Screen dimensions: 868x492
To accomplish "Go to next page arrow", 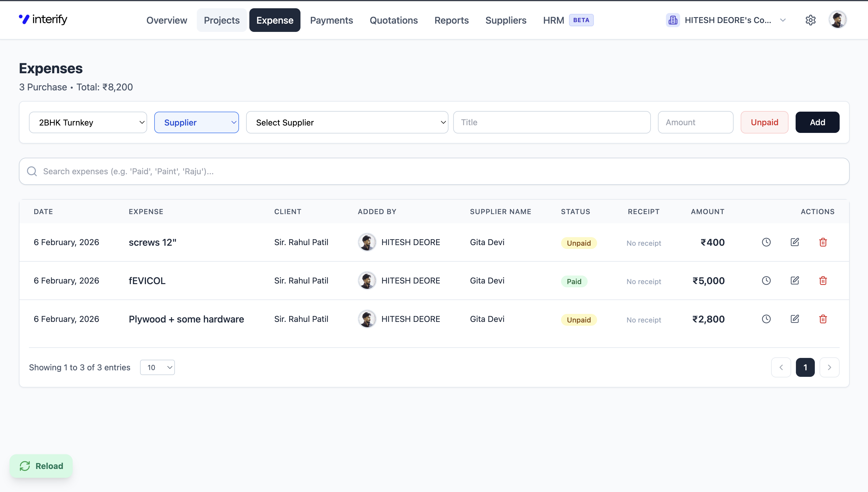I will 829,367.
